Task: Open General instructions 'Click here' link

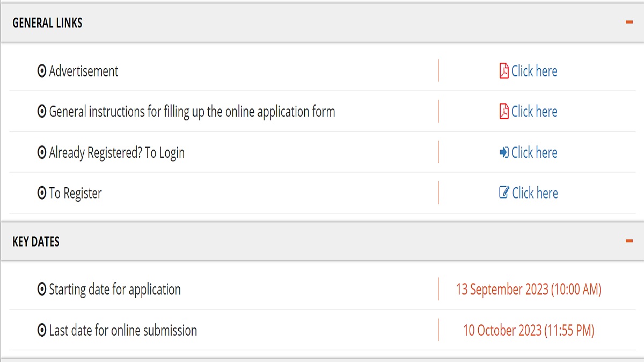Action: tap(534, 112)
